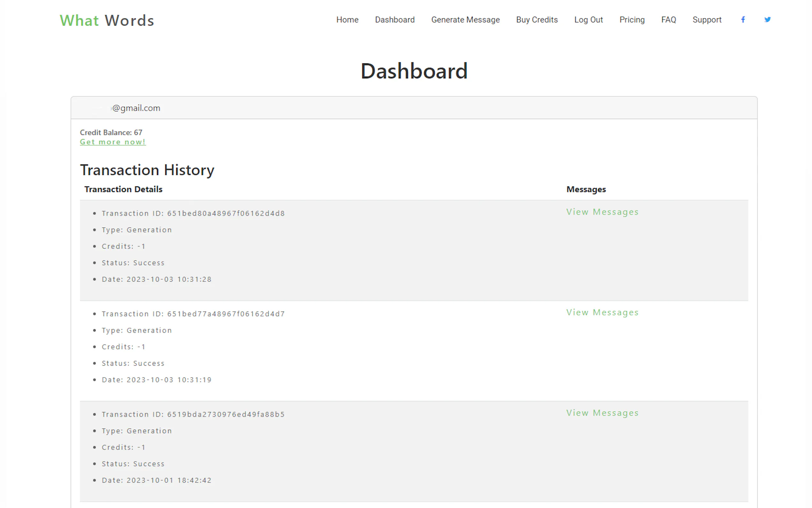Click Log Out in navigation

pyautogui.click(x=588, y=20)
